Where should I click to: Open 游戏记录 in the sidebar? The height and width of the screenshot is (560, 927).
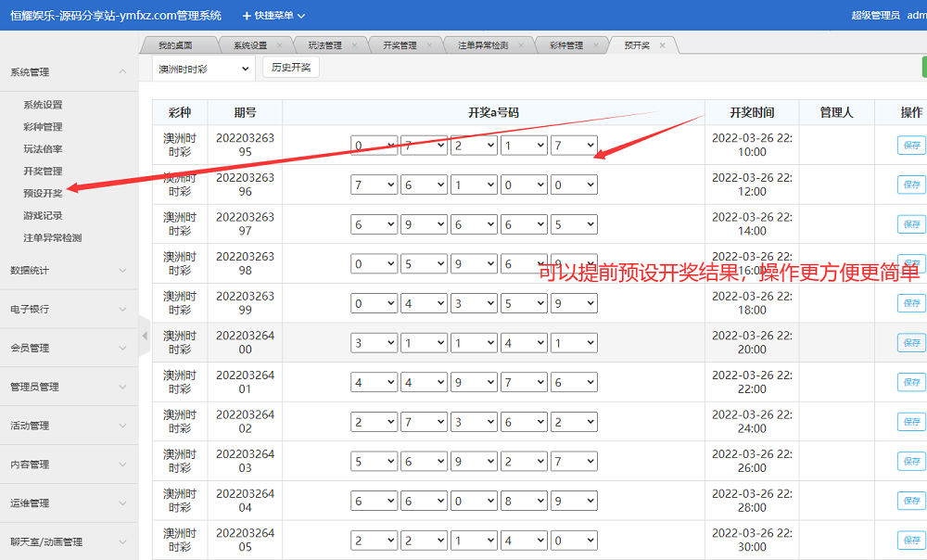(x=43, y=216)
